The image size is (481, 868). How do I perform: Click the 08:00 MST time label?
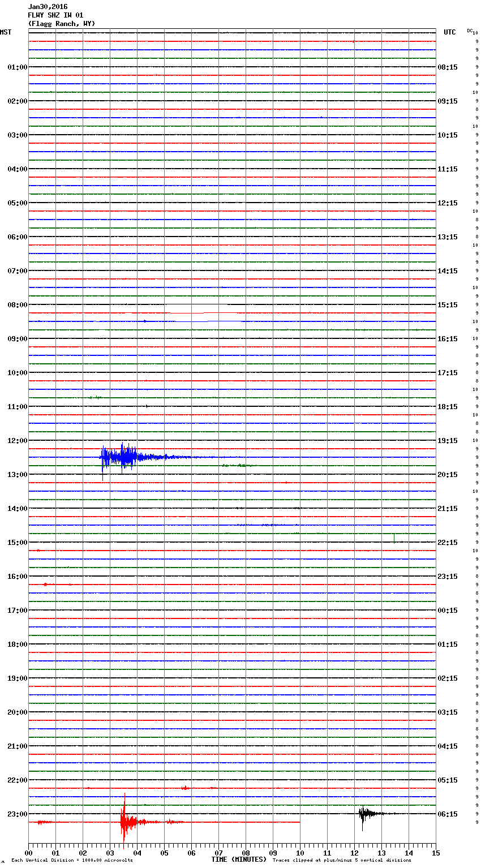[18, 305]
